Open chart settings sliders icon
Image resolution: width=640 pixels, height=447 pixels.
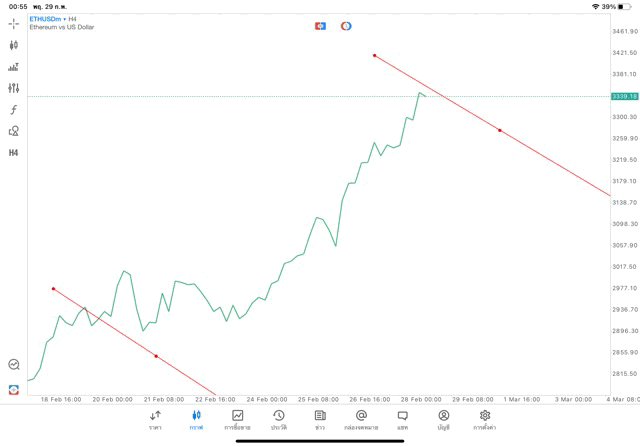click(14, 88)
